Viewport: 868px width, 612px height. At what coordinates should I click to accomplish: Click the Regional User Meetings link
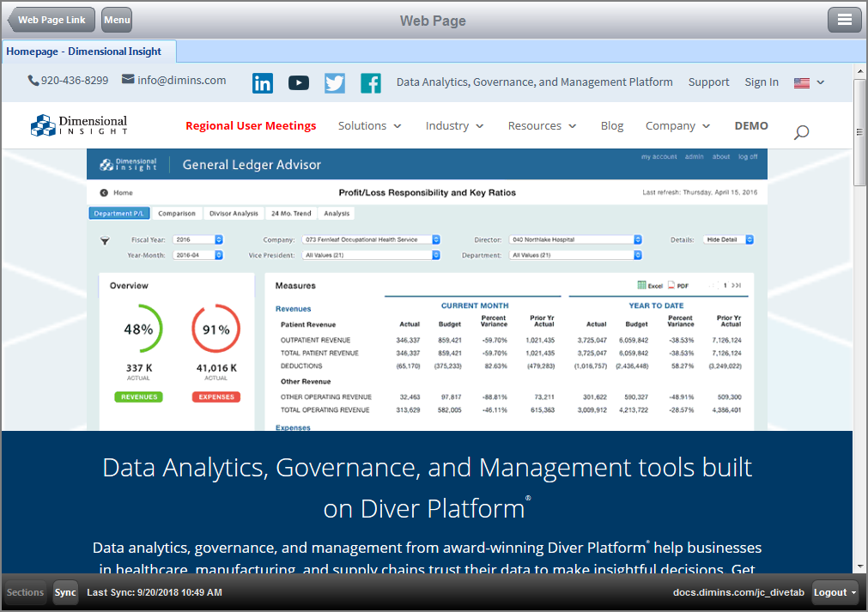click(x=251, y=126)
